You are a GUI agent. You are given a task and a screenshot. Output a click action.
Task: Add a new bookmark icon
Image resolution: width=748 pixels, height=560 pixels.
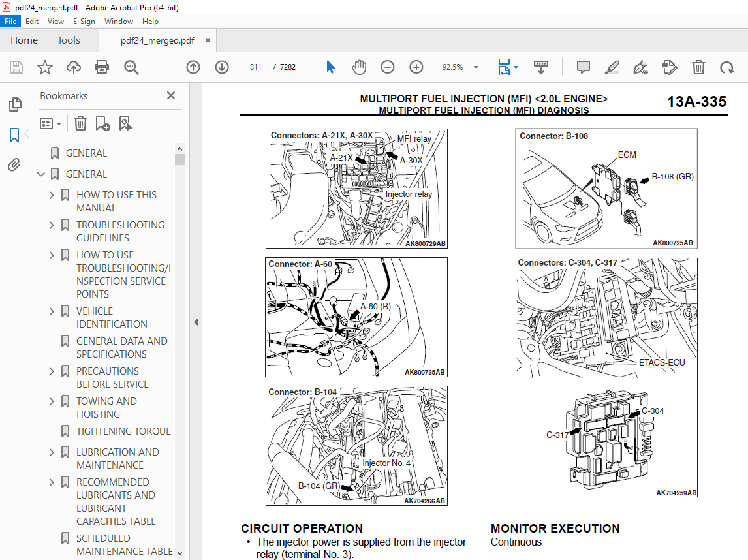tap(102, 124)
